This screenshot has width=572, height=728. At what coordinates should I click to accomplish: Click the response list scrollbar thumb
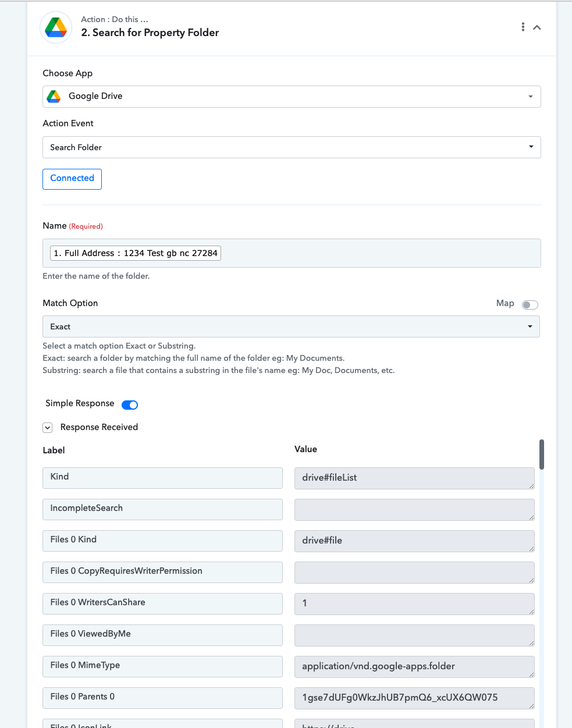click(x=542, y=454)
